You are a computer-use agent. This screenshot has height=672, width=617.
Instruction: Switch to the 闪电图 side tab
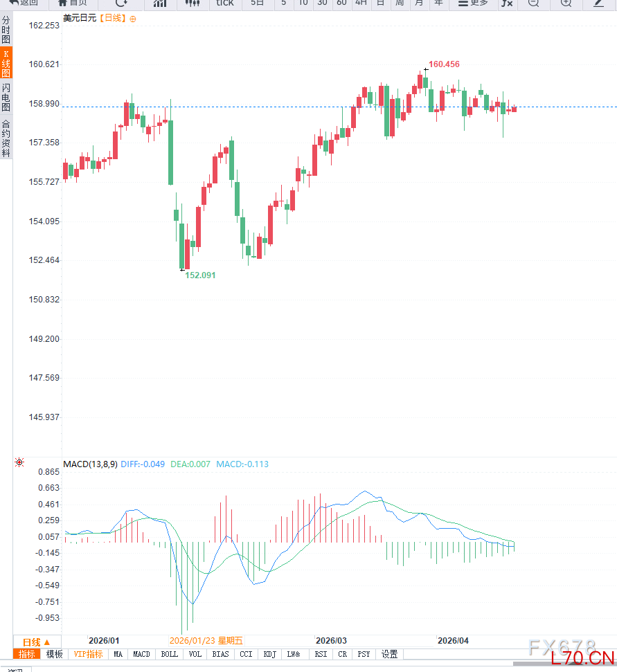pos(6,97)
